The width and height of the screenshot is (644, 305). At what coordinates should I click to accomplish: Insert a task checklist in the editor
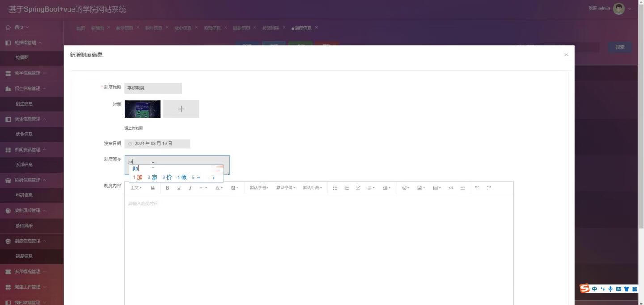[x=358, y=188]
